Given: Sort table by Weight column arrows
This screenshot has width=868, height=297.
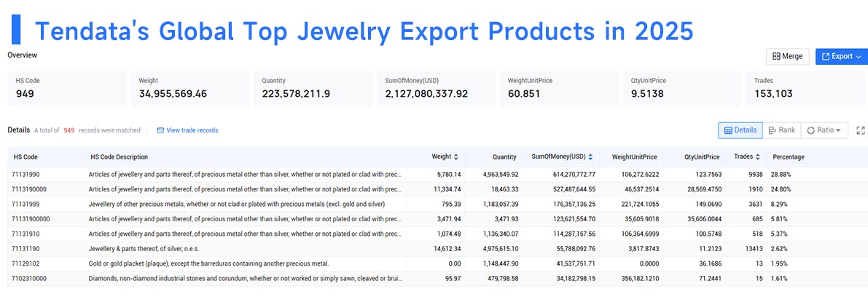Looking at the screenshot, I should pyautogui.click(x=455, y=157).
